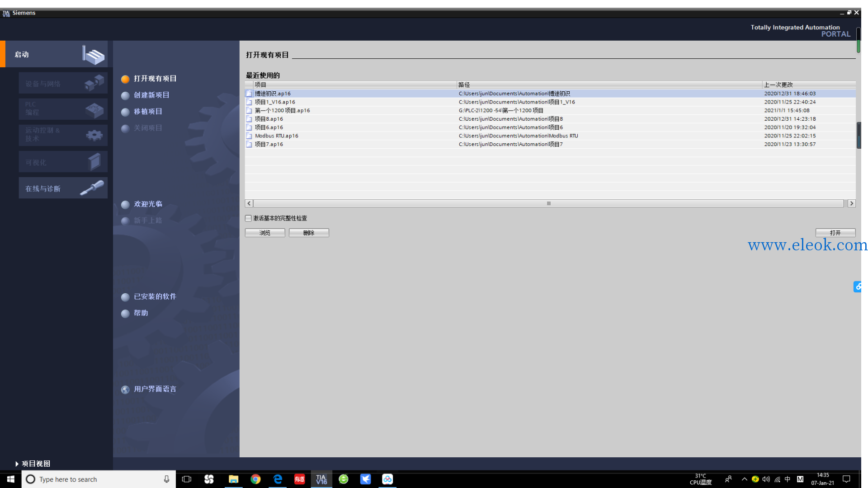The height and width of the screenshot is (488, 868).
Task: Show hidden system tray icons
Action: point(744,479)
